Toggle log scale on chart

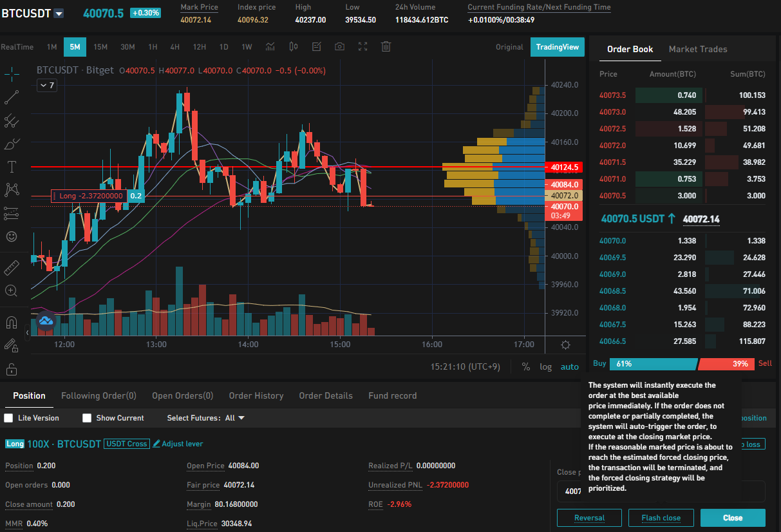pos(545,366)
